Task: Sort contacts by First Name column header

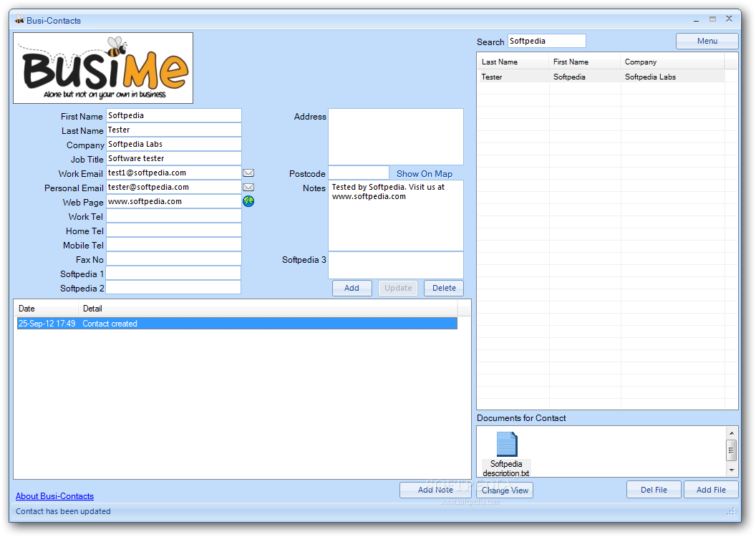Action: (584, 62)
